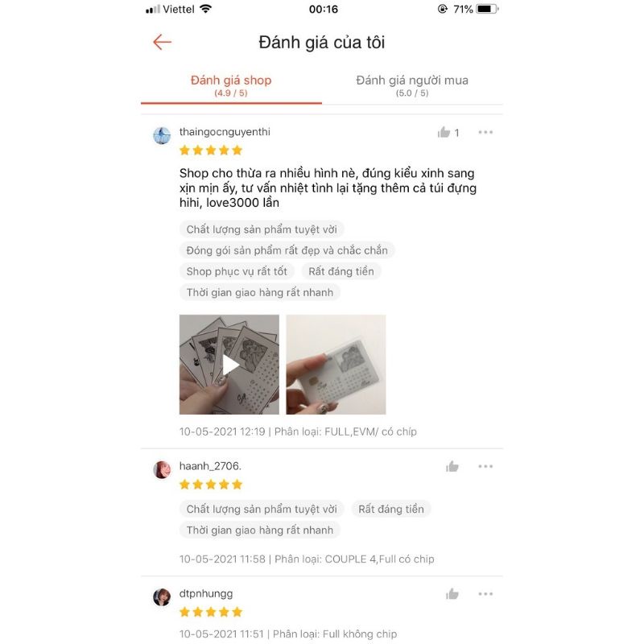Switch to the Đánh giá shop tab
The image size is (644, 644).
coord(231,85)
